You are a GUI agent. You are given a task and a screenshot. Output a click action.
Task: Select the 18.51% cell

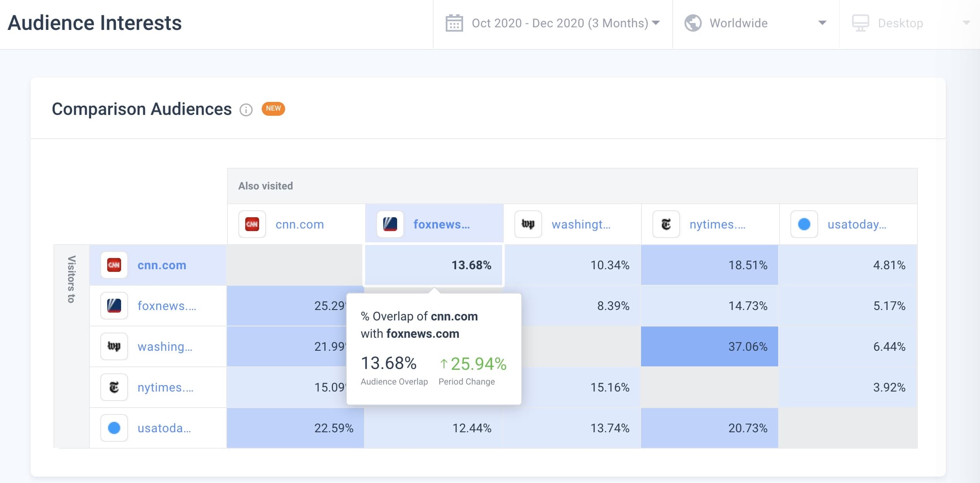click(710, 265)
